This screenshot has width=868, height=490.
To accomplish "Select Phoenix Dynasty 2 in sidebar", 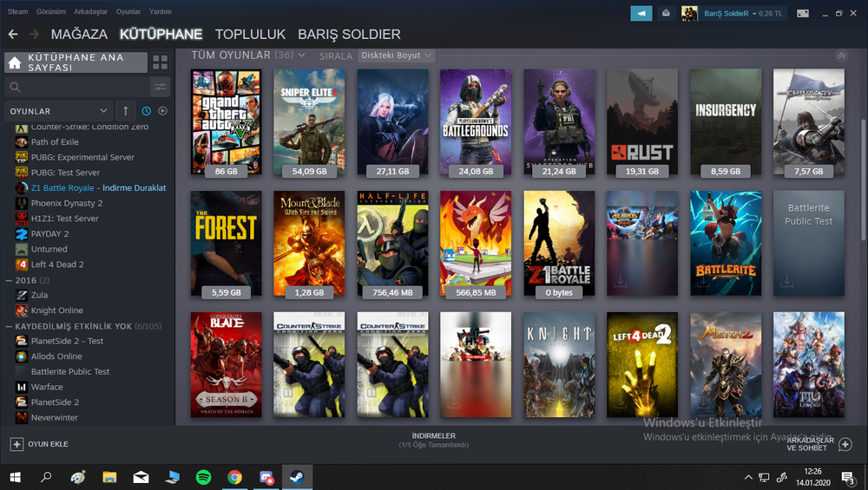I will coord(67,204).
